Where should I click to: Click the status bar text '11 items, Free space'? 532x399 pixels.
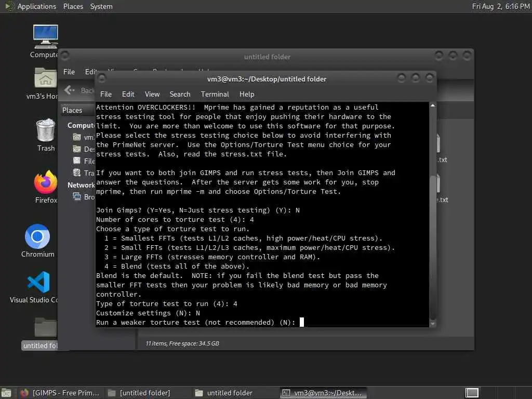(x=182, y=343)
